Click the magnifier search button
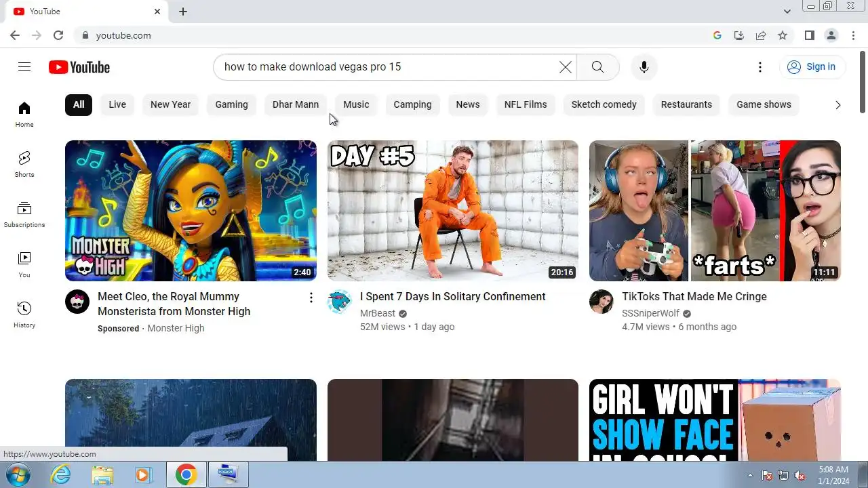 coord(597,66)
